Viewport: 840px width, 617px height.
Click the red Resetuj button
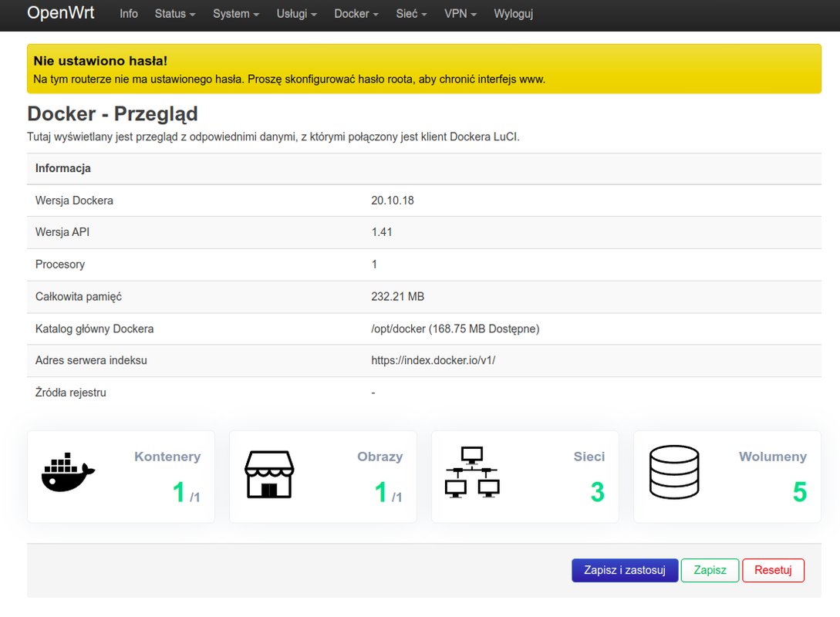tap(773, 570)
